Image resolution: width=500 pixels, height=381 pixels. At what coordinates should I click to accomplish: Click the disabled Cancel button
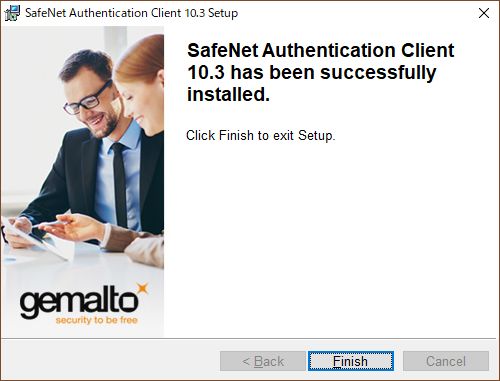tap(446, 361)
